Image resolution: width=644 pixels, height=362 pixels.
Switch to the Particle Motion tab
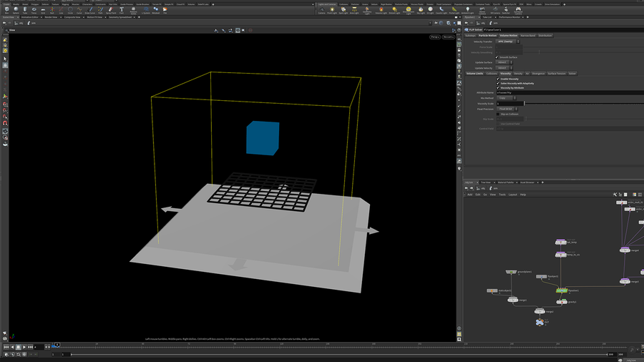487,36
